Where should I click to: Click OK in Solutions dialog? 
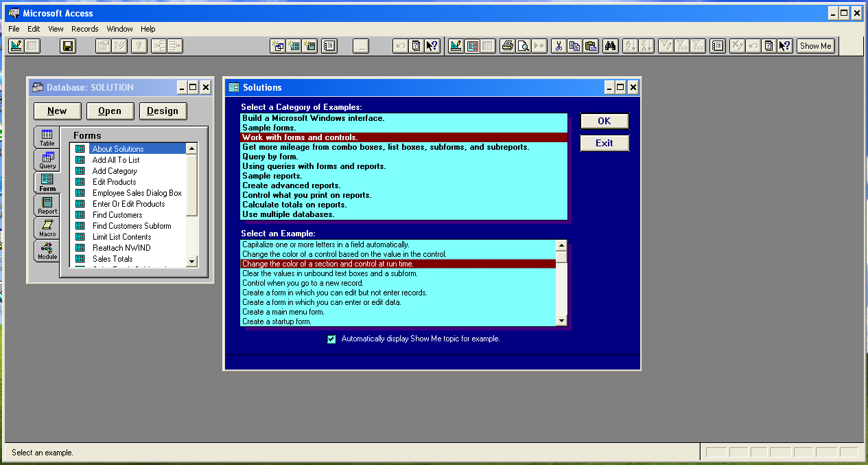pos(604,121)
